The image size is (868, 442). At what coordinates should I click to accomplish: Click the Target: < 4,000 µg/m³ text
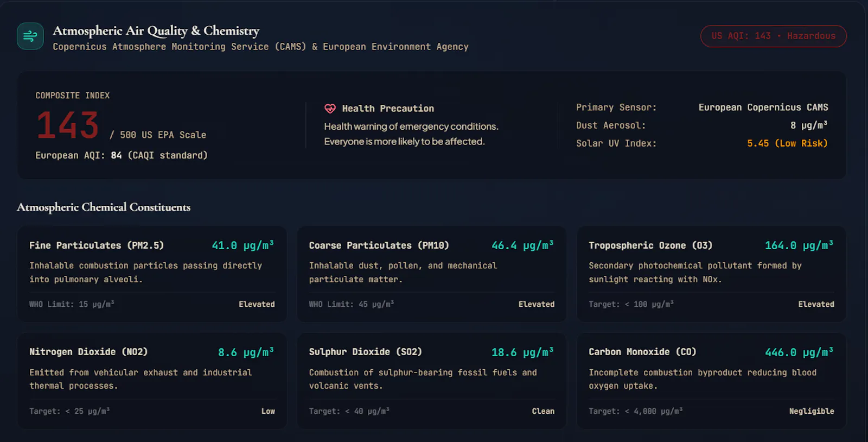tap(636, 411)
